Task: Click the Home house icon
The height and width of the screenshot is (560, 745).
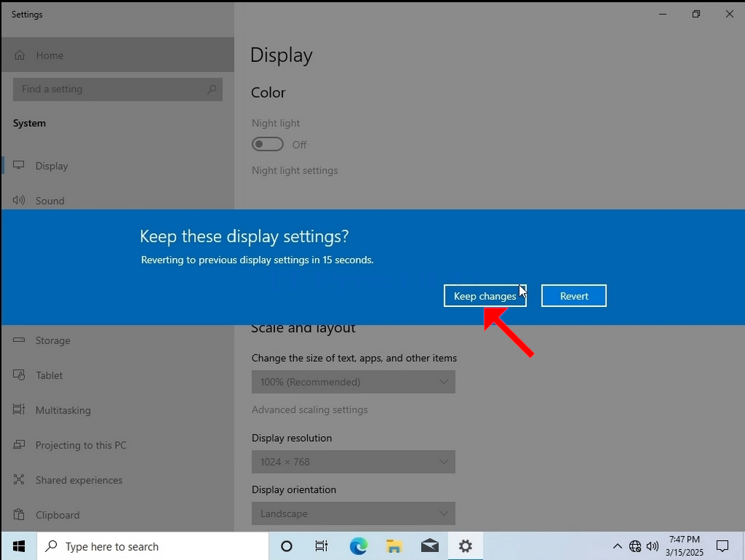Action: 20,55
